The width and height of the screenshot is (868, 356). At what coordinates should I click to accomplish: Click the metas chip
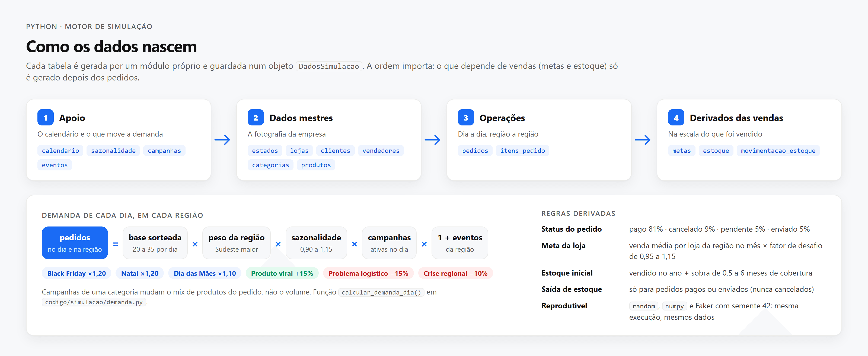click(x=681, y=150)
